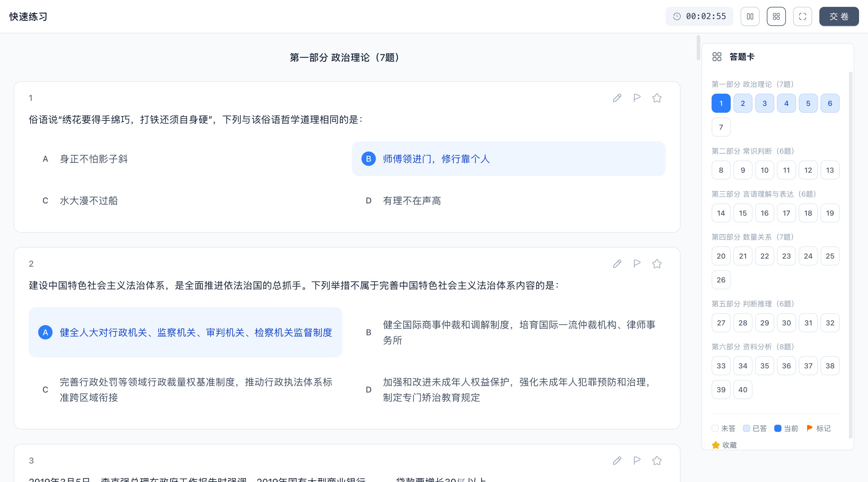Go to question 17 in answer card

coord(786,213)
